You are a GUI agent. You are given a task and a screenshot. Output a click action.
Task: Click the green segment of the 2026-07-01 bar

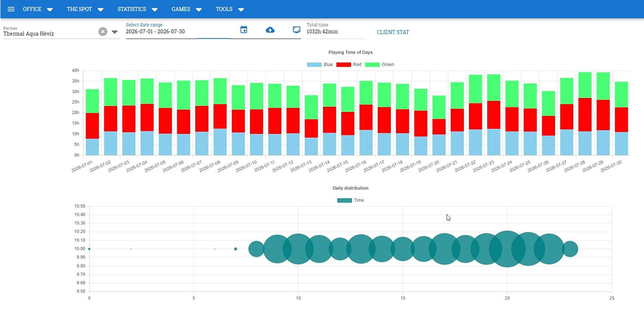tap(92, 101)
